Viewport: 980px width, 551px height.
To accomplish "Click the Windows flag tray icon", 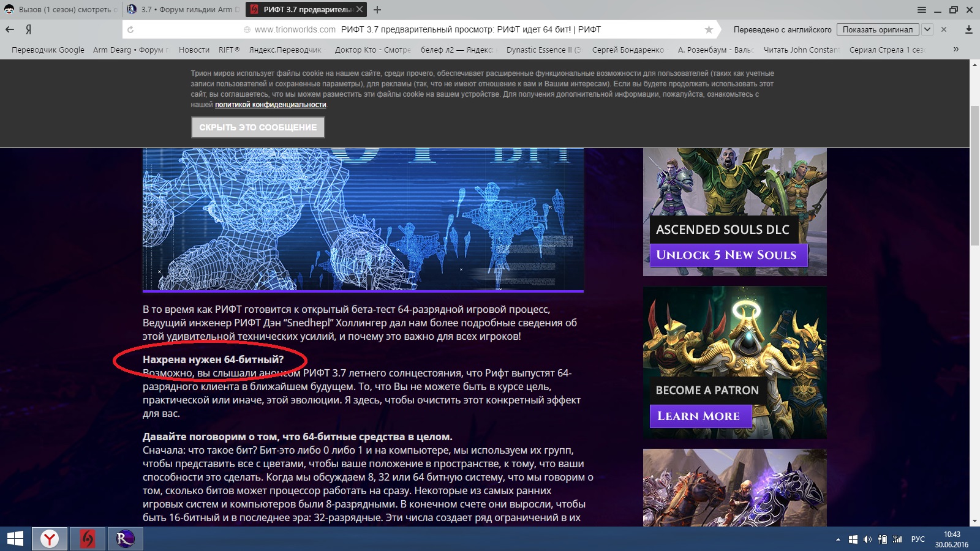I will pos(853,539).
